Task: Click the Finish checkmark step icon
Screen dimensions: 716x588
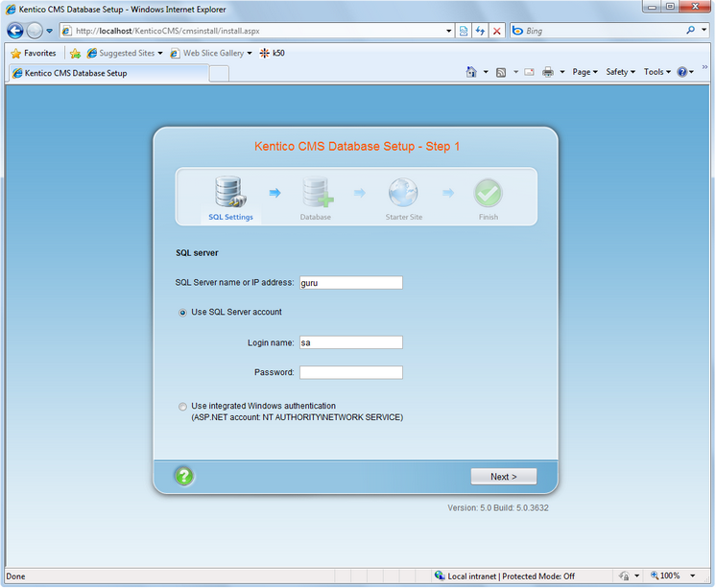Action: (x=489, y=194)
